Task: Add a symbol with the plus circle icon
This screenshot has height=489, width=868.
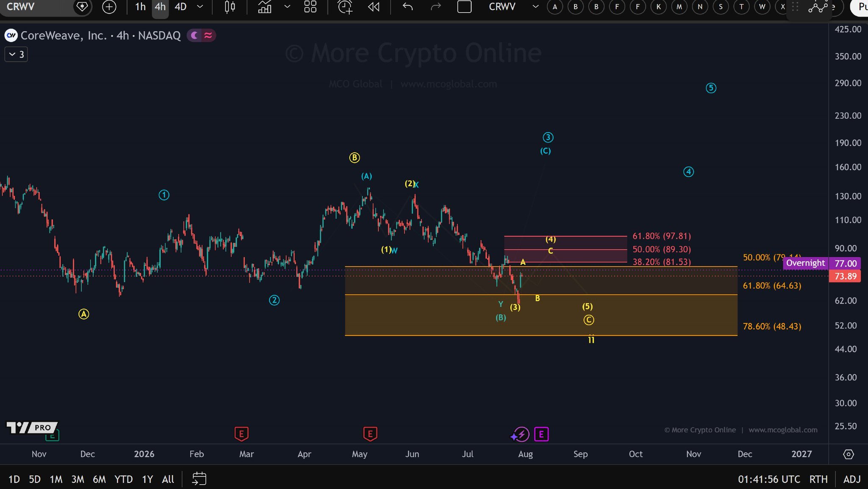Action: [109, 7]
